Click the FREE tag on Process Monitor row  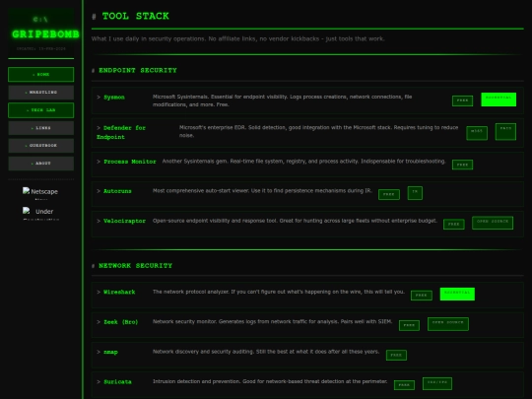[462, 165]
